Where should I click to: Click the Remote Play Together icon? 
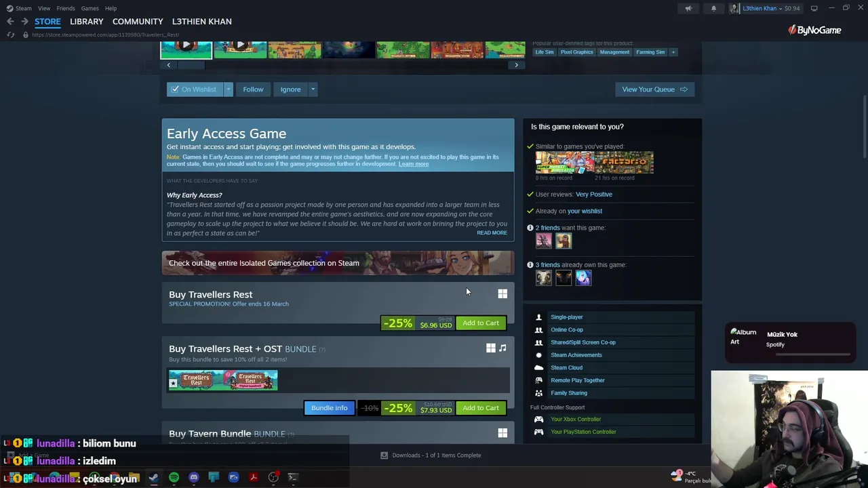coord(538,380)
